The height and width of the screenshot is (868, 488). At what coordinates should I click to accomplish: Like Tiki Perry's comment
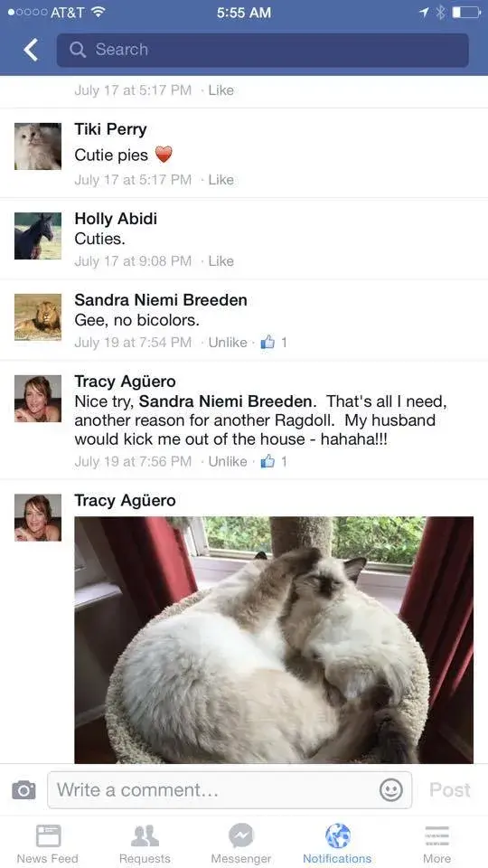pyautogui.click(x=221, y=180)
